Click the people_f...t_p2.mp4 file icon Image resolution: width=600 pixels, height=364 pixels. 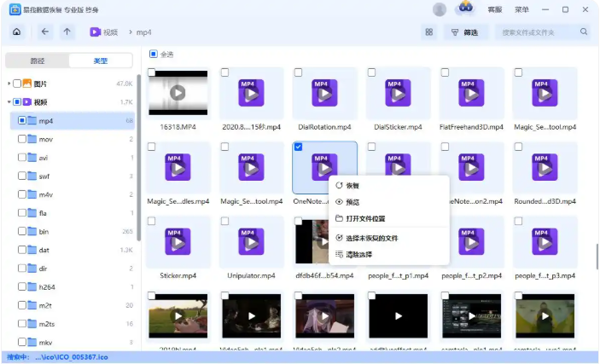coord(471,241)
